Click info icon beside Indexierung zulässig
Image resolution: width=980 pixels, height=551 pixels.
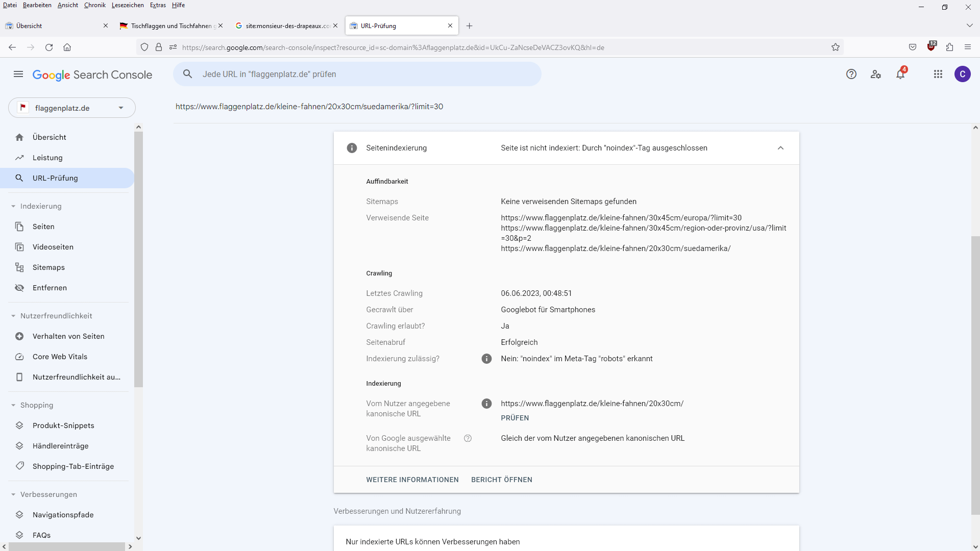[486, 359]
